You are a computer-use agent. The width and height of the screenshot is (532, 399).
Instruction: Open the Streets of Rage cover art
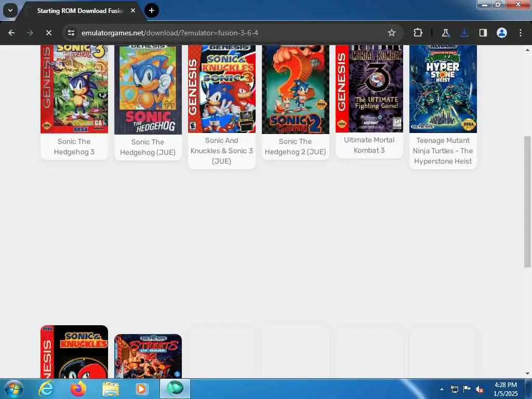click(148, 356)
